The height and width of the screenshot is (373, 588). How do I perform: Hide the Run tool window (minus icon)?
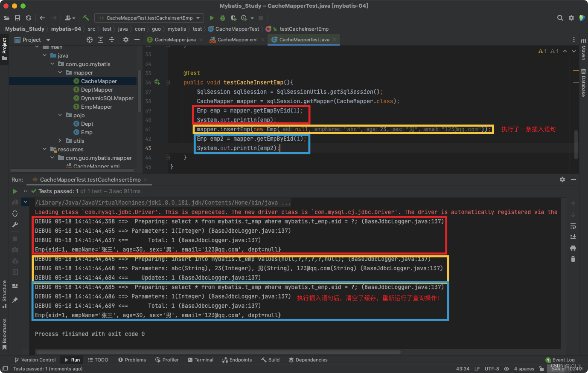pos(573,179)
